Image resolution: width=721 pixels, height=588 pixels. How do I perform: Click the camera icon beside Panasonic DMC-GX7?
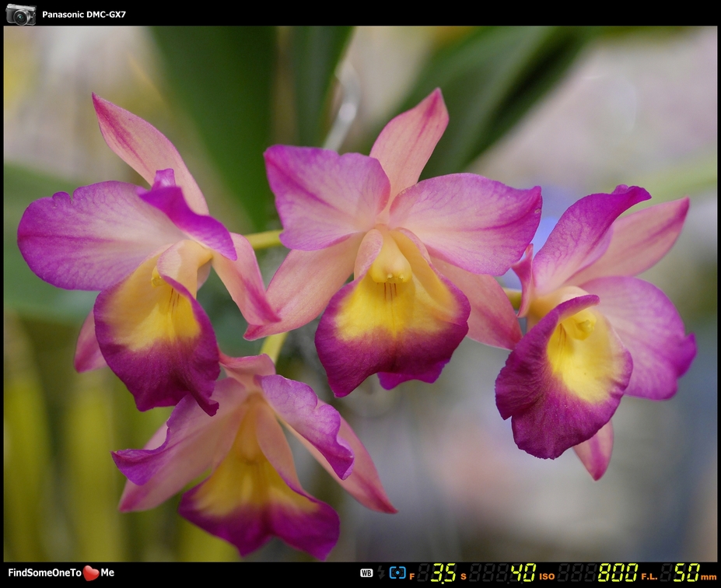[x=21, y=14]
